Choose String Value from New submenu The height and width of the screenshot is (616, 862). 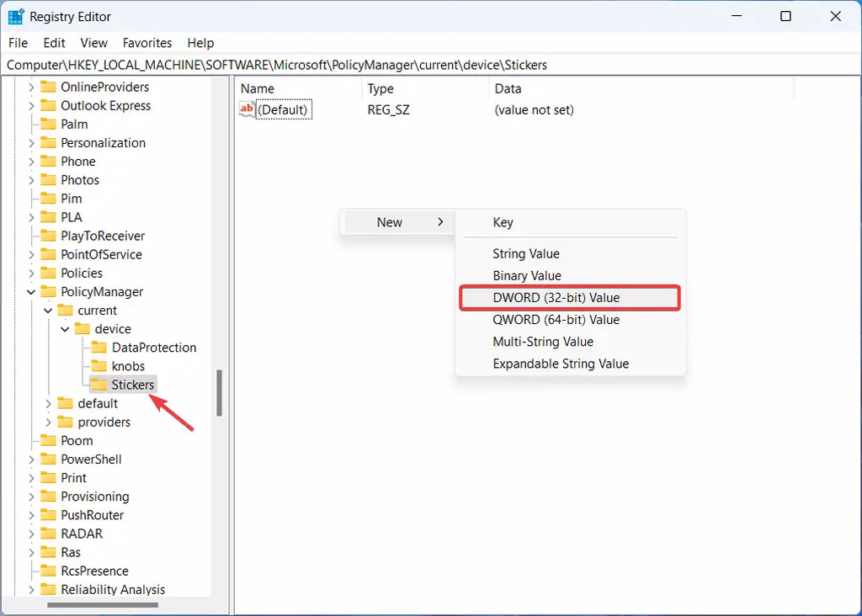(x=570, y=254)
